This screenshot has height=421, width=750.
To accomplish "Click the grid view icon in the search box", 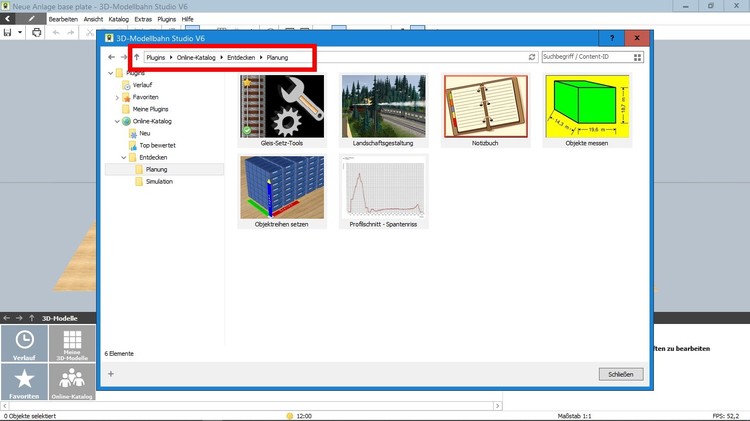I will [636, 58].
